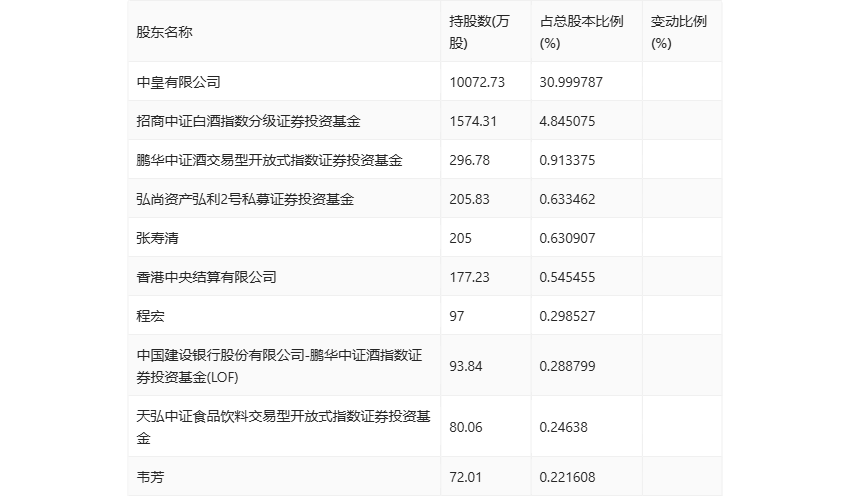
Task: Select the percentage 4.845075
Action: tap(567, 121)
